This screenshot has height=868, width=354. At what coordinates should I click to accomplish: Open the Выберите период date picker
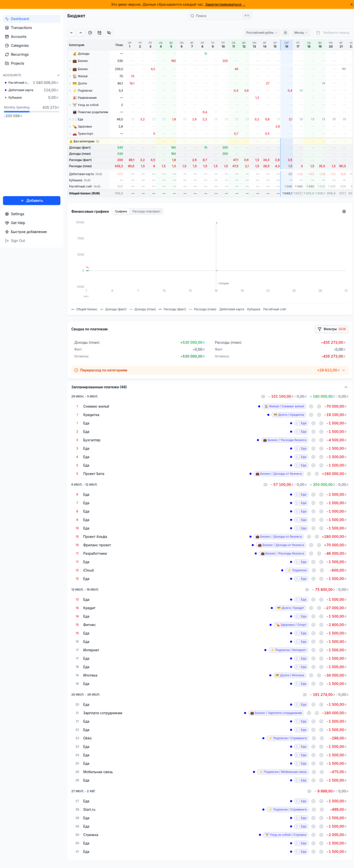[333, 33]
